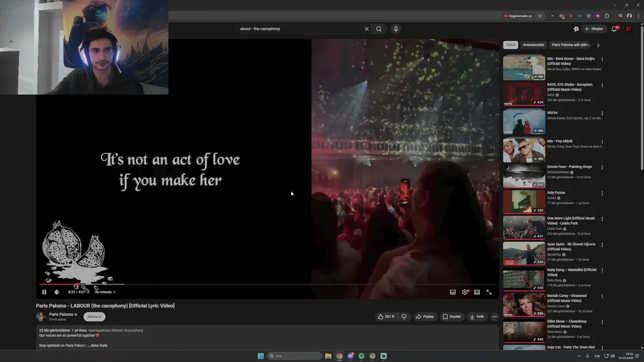Select the 'Tümü' filter chip
The width and height of the screenshot is (644, 362).
pyautogui.click(x=511, y=45)
